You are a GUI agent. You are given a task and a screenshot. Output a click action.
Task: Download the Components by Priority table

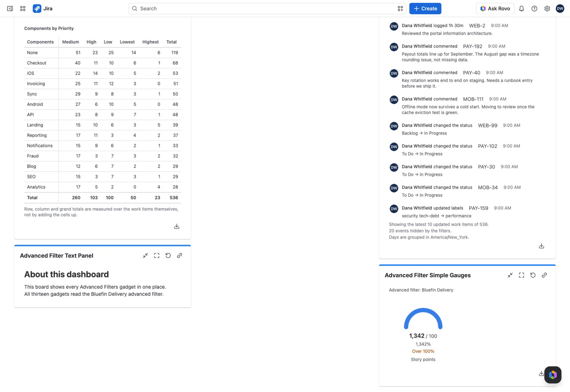click(177, 226)
